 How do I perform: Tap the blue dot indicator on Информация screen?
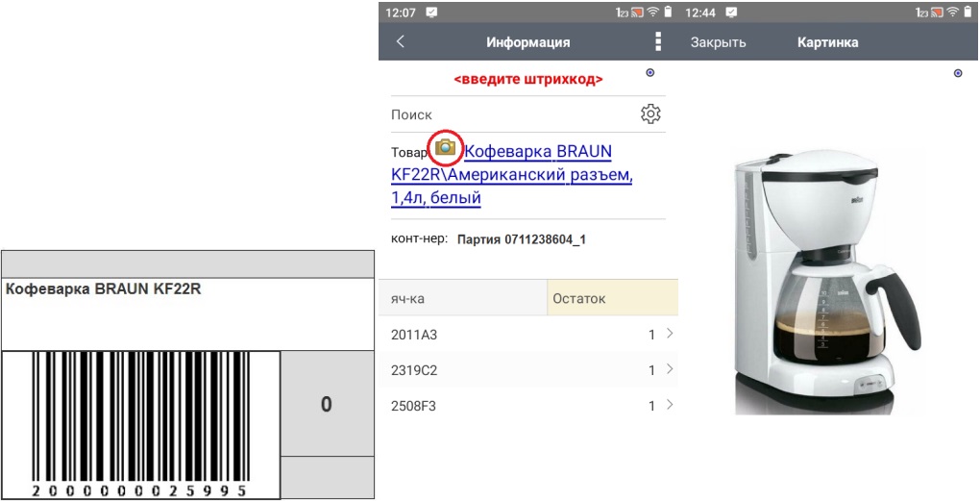tap(650, 73)
